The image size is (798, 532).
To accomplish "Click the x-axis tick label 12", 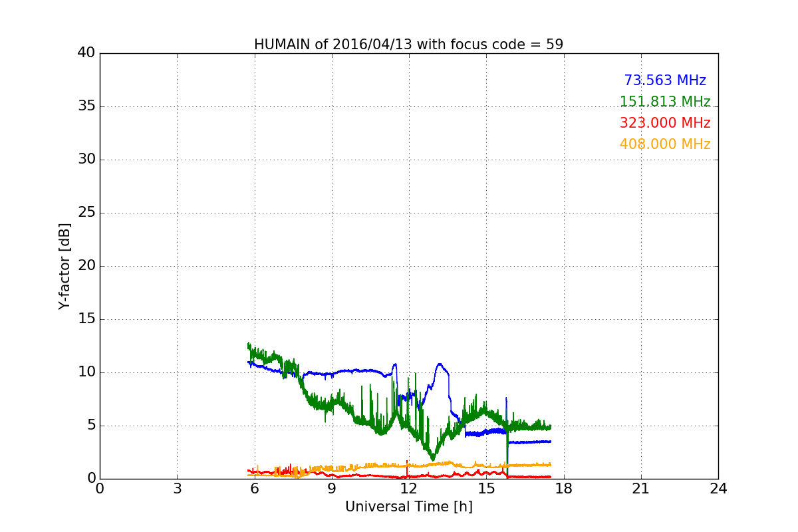I will 409,489.
